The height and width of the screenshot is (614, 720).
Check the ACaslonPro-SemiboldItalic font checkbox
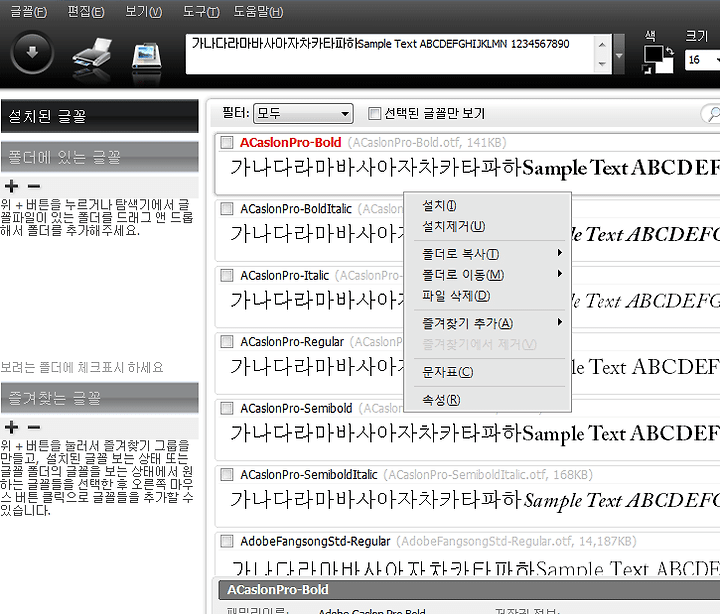click(227, 474)
